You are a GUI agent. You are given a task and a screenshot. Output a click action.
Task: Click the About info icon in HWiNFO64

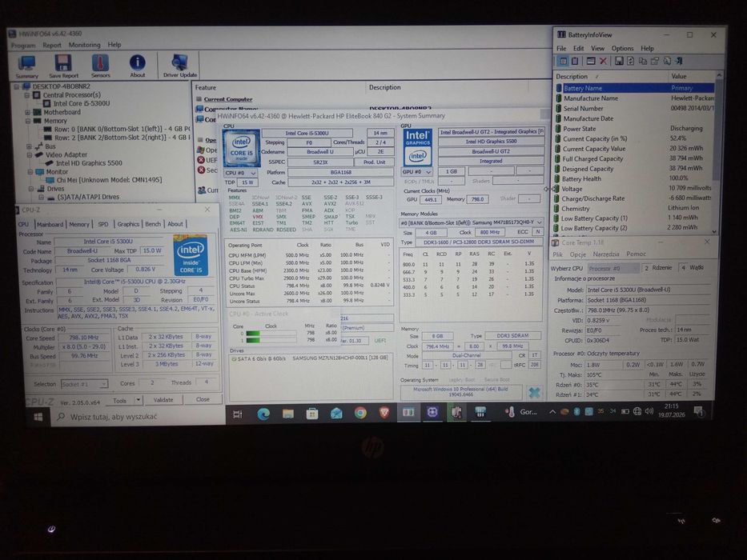pos(137,66)
